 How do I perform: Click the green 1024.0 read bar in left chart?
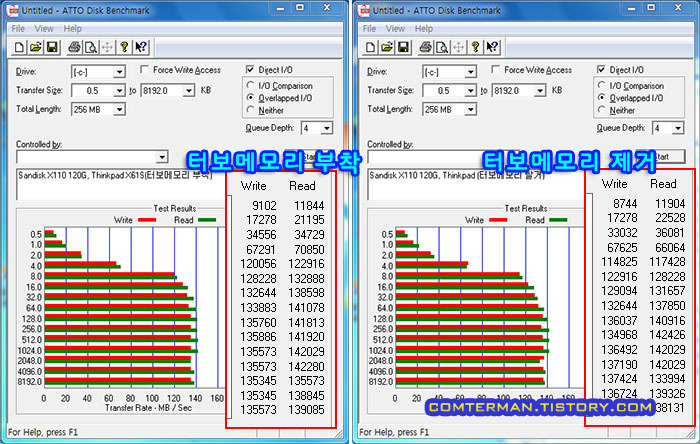pos(121,352)
